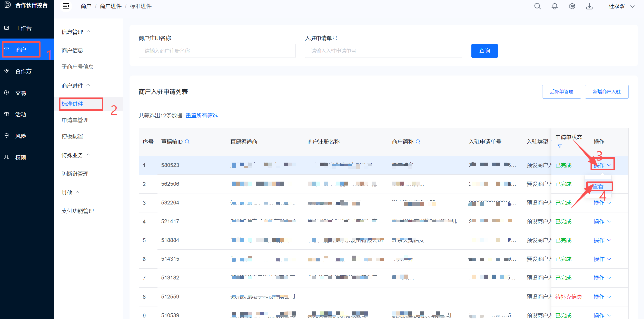Open the filter icon under 申请单状态
This screenshot has height=319, width=644.
click(x=560, y=146)
